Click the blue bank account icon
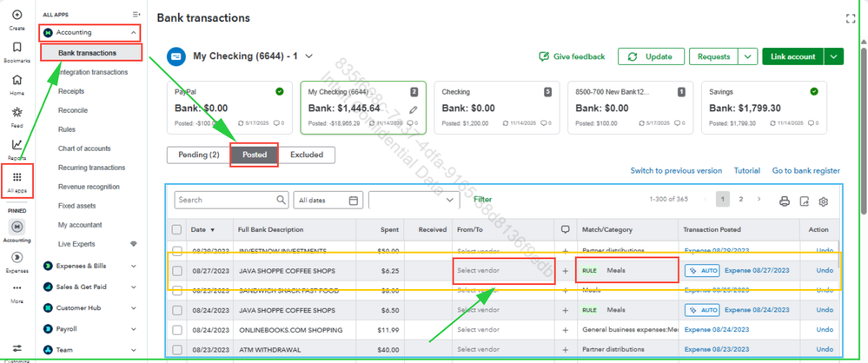This screenshot has width=868, height=363. click(176, 56)
